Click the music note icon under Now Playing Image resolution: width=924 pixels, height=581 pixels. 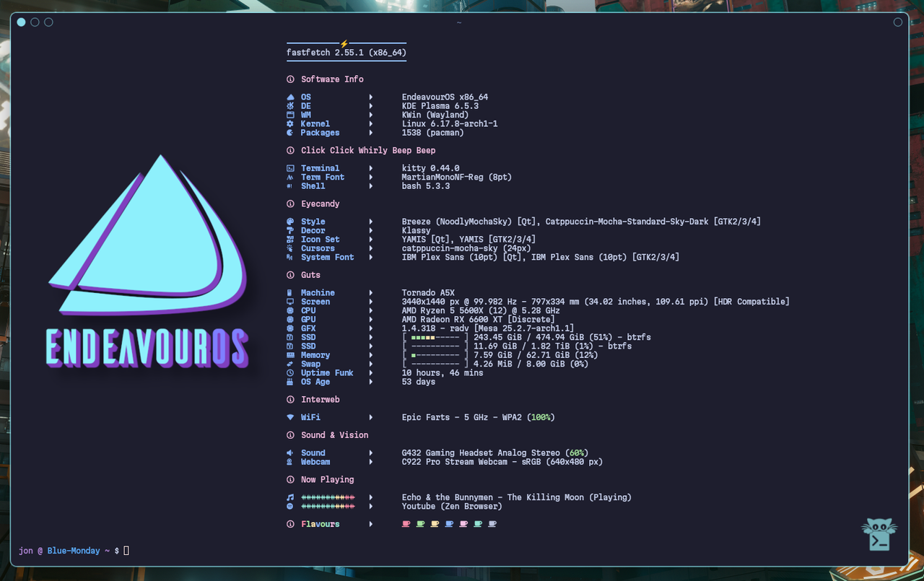290,497
